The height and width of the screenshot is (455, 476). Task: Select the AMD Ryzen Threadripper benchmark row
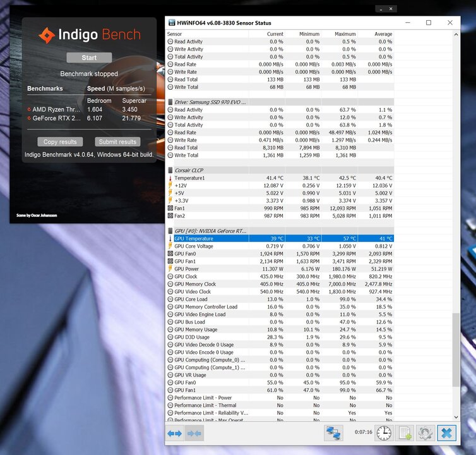(x=88, y=109)
